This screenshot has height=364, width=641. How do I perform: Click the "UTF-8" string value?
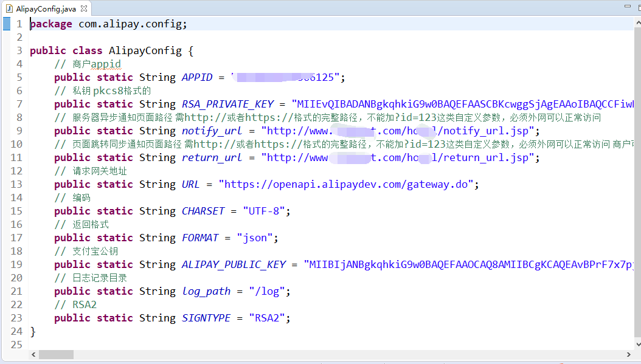(x=264, y=211)
